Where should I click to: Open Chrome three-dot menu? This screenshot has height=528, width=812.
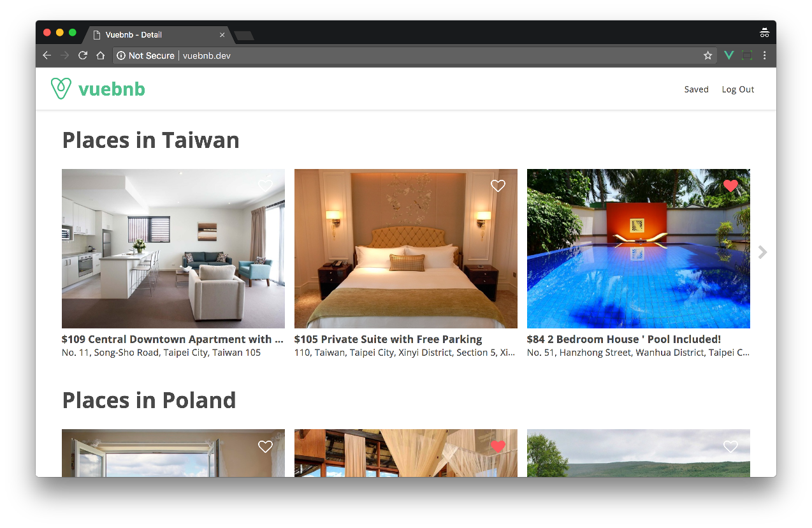pyautogui.click(x=764, y=55)
